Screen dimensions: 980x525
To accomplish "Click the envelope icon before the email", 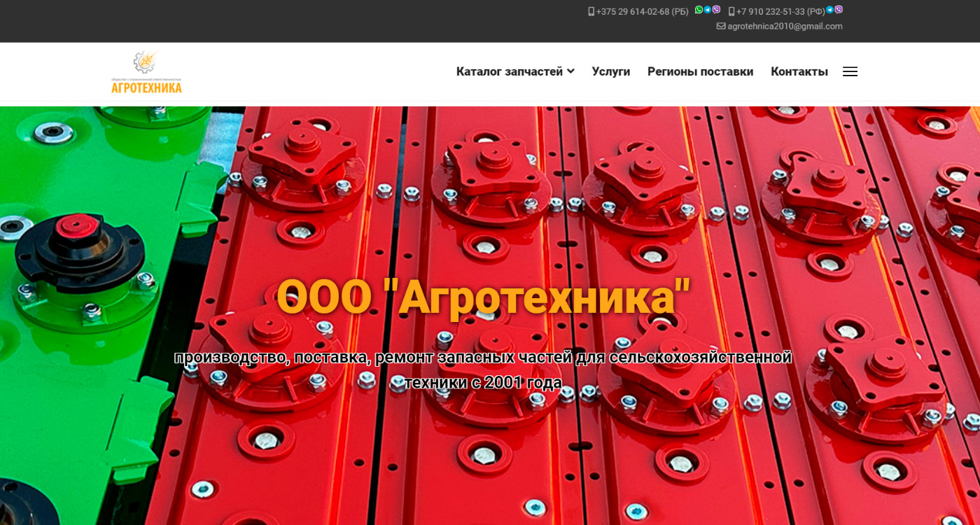I will tap(721, 27).
